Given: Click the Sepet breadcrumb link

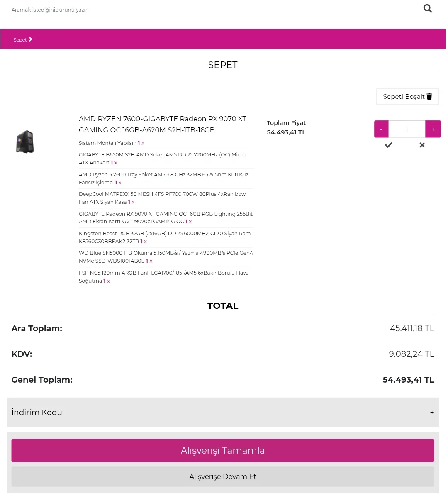Looking at the screenshot, I should (20, 40).
